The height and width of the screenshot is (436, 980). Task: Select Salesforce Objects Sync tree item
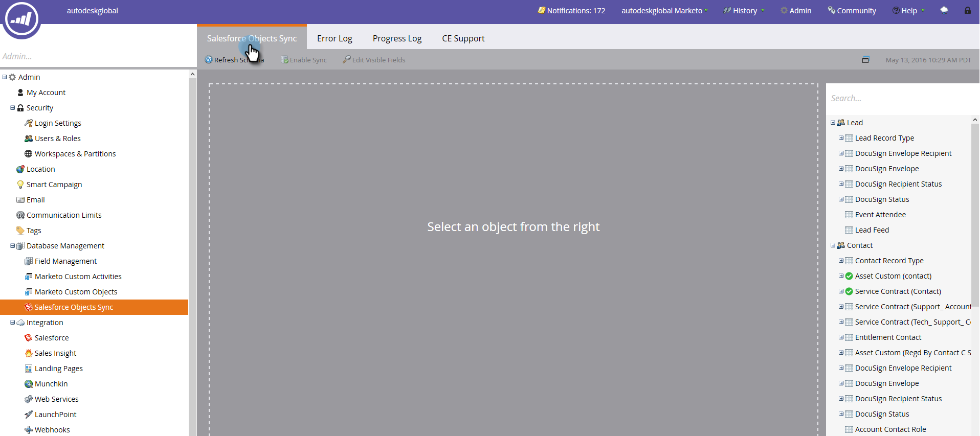(x=94, y=307)
